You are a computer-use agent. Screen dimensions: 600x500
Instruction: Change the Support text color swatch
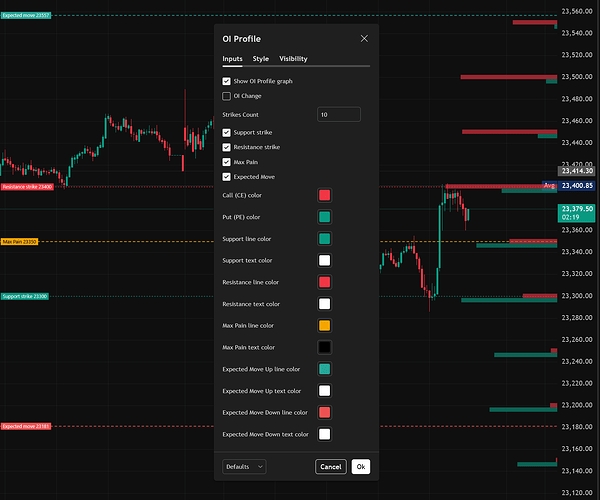(x=324, y=261)
